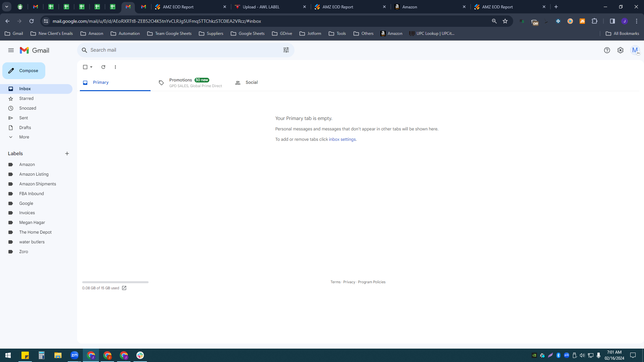Image resolution: width=644 pixels, height=362 pixels.
Task: Open storage management external link icon
Action: (124, 288)
